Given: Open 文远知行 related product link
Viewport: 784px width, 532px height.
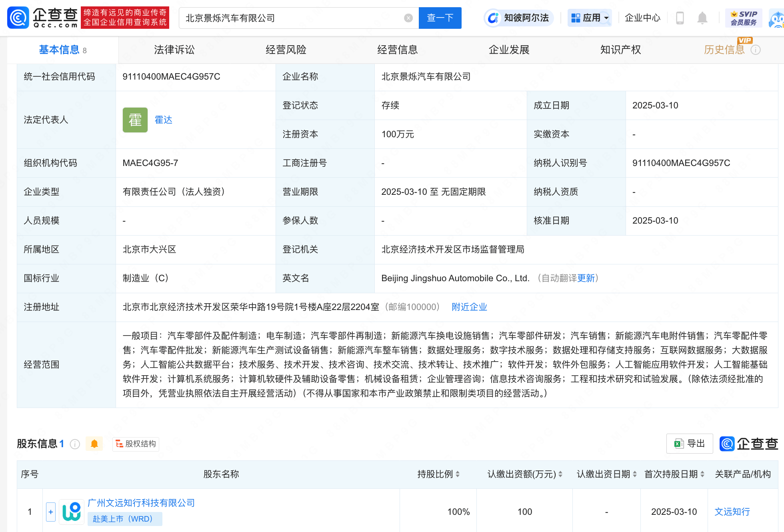Looking at the screenshot, I should pos(732,512).
